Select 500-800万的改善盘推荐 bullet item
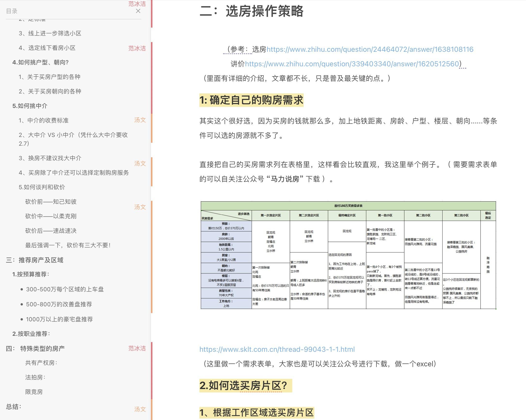Image resolution: width=526 pixels, height=420 pixels. pos(59,304)
